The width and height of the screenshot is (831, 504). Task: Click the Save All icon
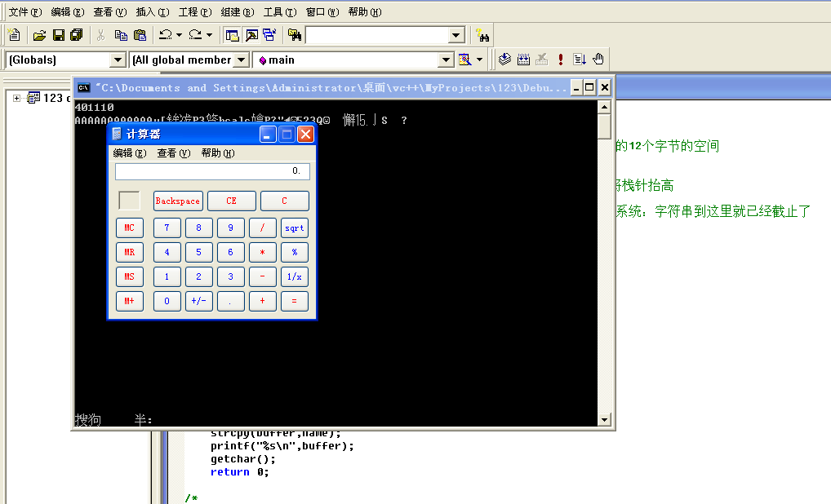pyautogui.click(x=76, y=35)
